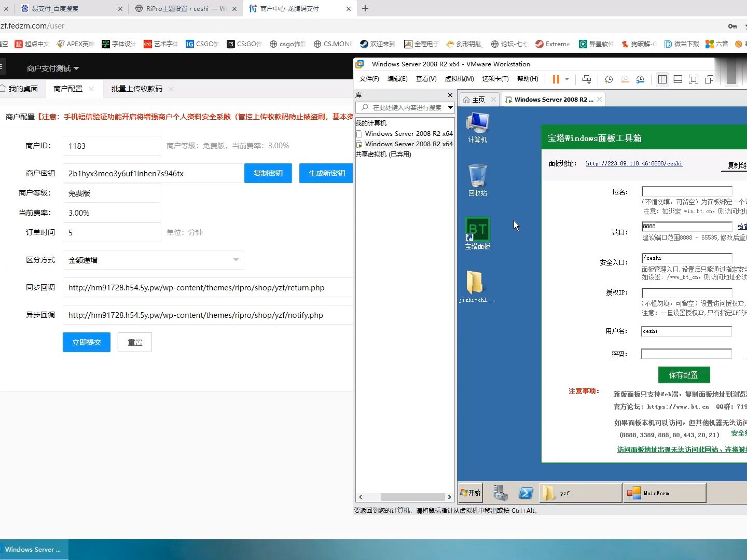Toggle the VMware library panel visibility
747x560 pixels.
pyautogui.click(x=662, y=79)
